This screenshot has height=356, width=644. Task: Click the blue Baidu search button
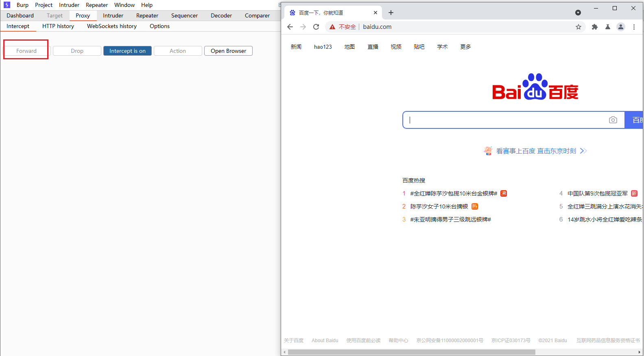coord(634,120)
